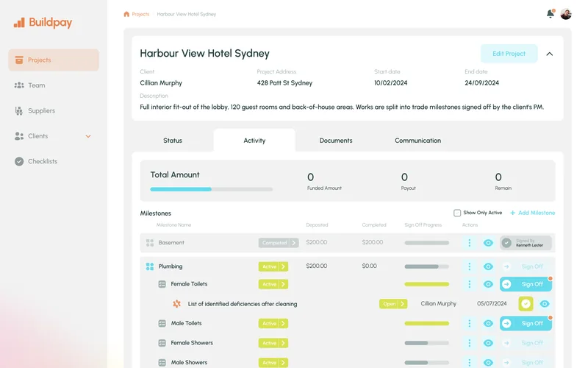Open the Plumbing three-dot actions menu
588x368 pixels.
[469, 266]
